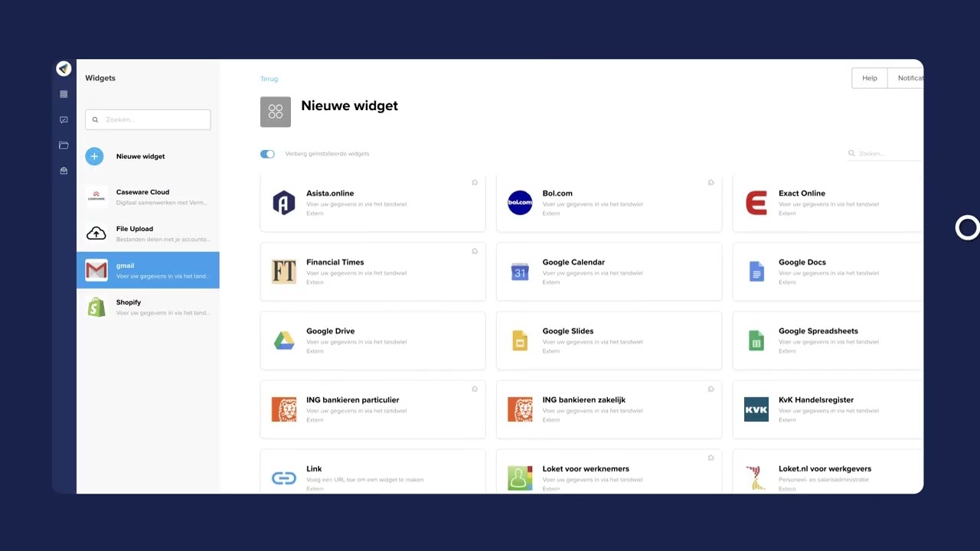Click the corner icon on the Financial Times card
Screen dimensions: 980x551
(475, 251)
